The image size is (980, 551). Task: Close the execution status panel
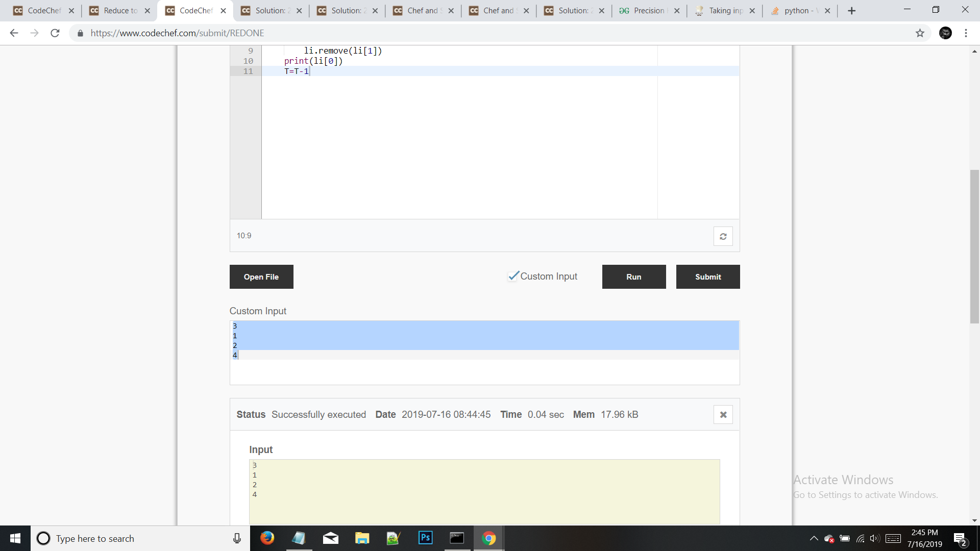pos(723,415)
